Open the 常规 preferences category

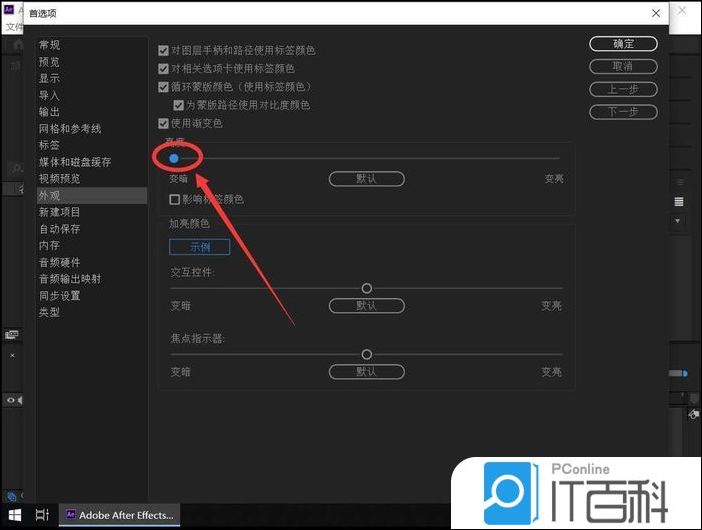point(49,45)
